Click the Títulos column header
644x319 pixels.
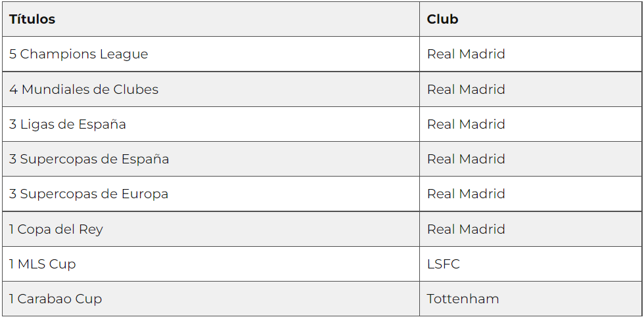coord(32,19)
